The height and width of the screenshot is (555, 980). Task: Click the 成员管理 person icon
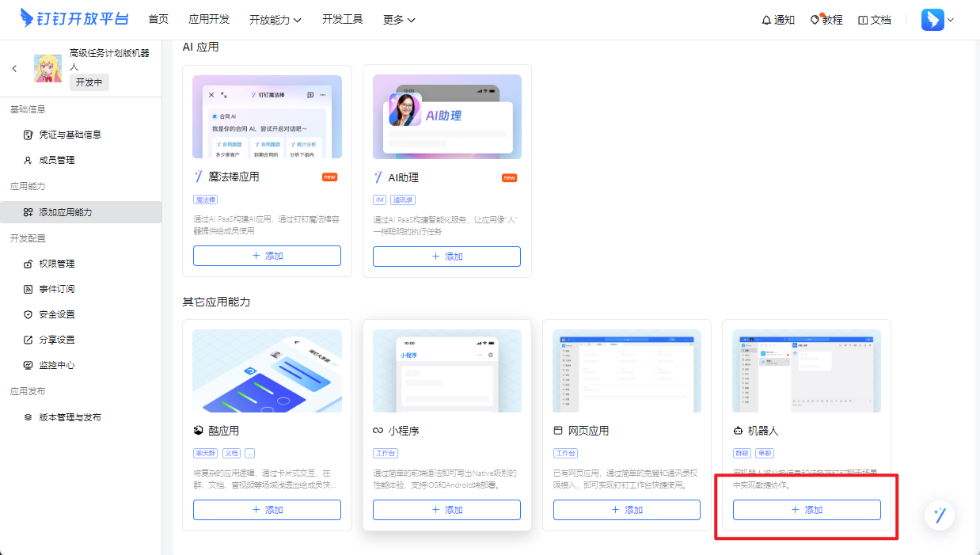[28, 160]
